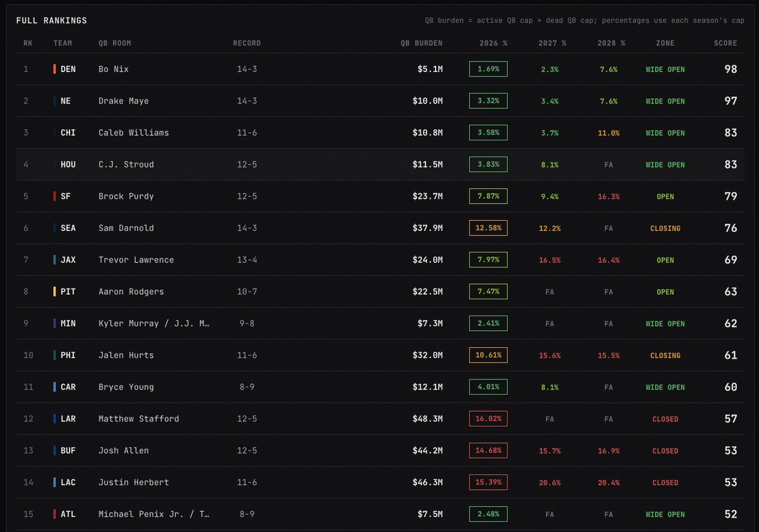The width and height of the screenshot is (759, 532).
Task: Click the 1.69% badge for Denver
Action: tap(488, 69)
